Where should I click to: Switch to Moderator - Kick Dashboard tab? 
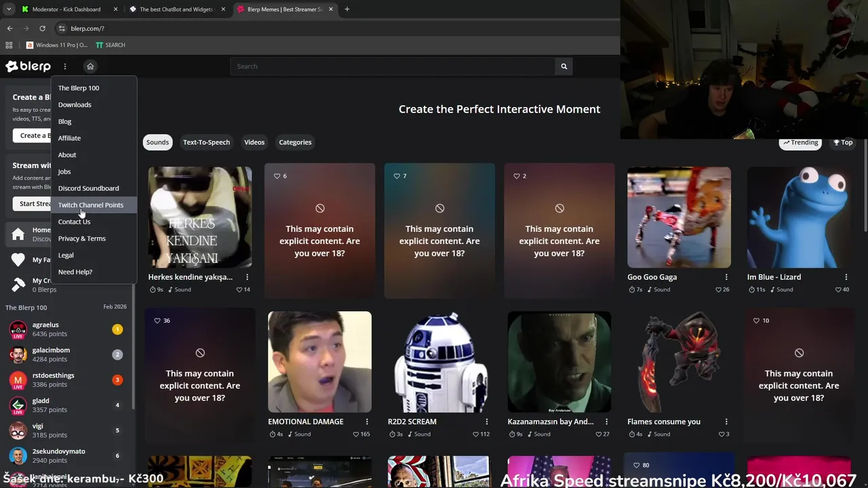tap(68, 9)
